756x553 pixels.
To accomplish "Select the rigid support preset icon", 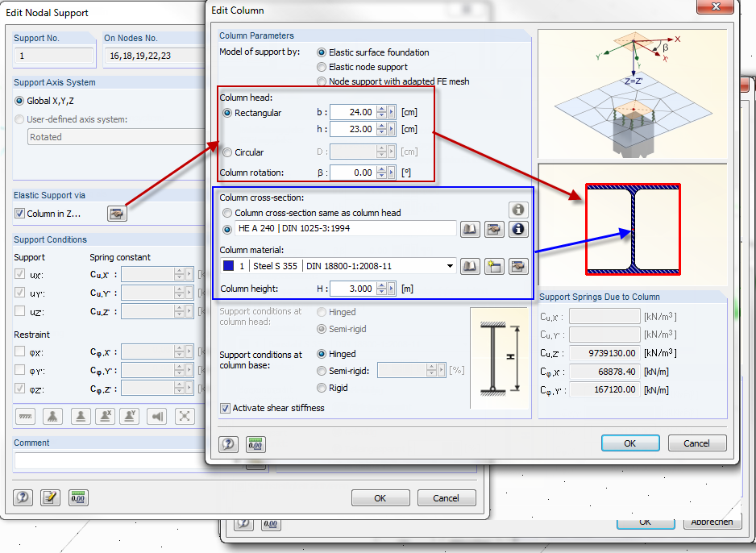I will tap(25, 416).
